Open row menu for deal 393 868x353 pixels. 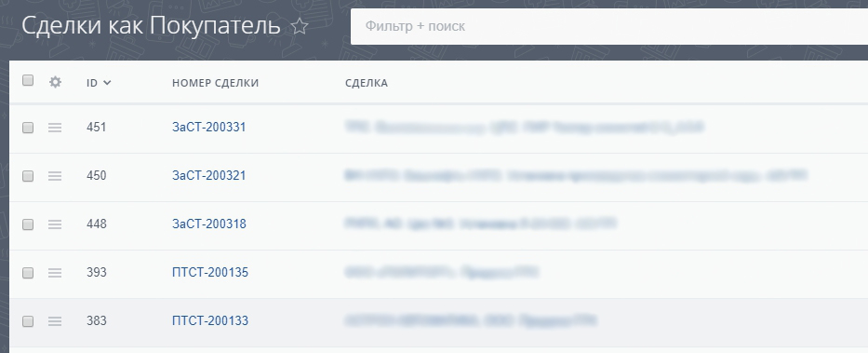pos(54,273)
